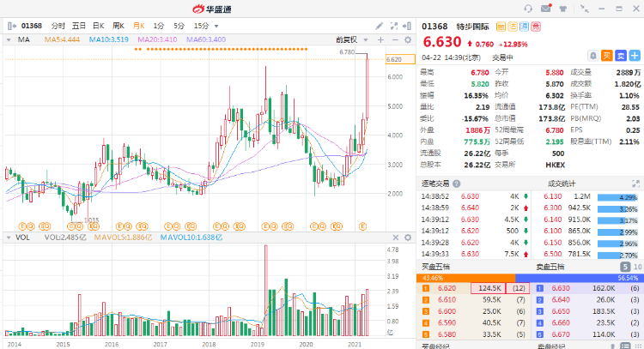Open VOL indicator settings gear
This screenshot has width=644, height=349.
(408, 238)
